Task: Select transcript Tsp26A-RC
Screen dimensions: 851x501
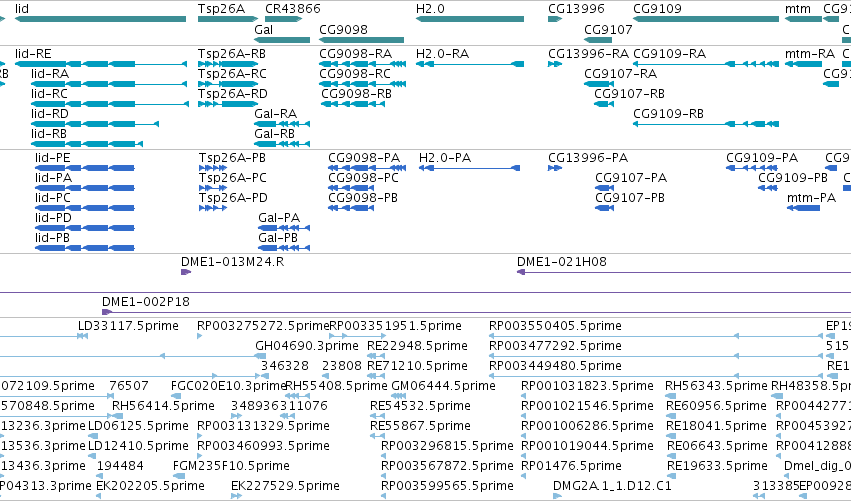Action: [228, 84]
